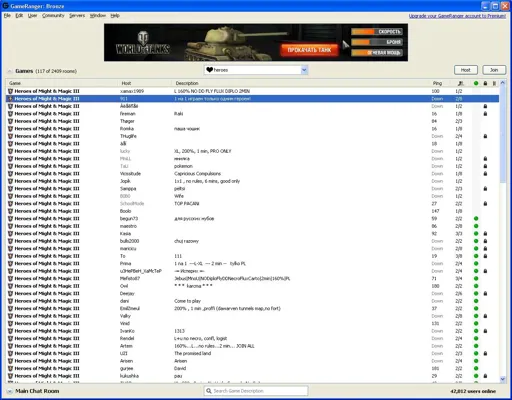Click the padlock icon in THuglife's row
512x400 pixels.
click(485, 136)
